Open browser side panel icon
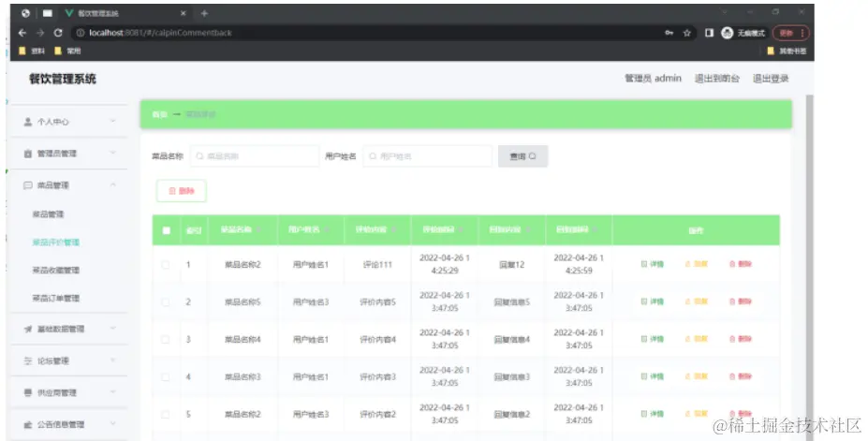 [709, 33]
